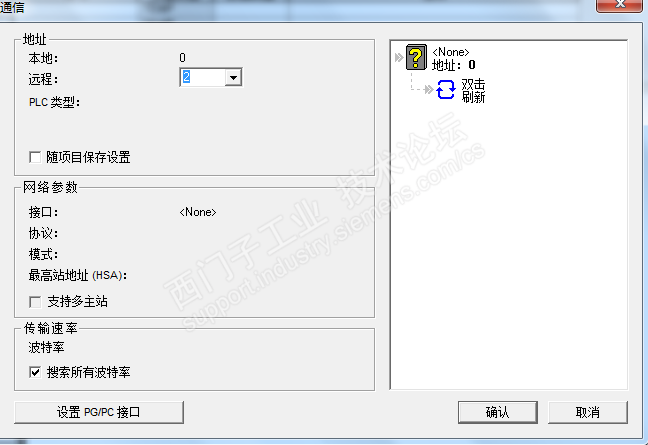
Task: Select the <None> 地址: 0 node label
Action: click(454, 58)
